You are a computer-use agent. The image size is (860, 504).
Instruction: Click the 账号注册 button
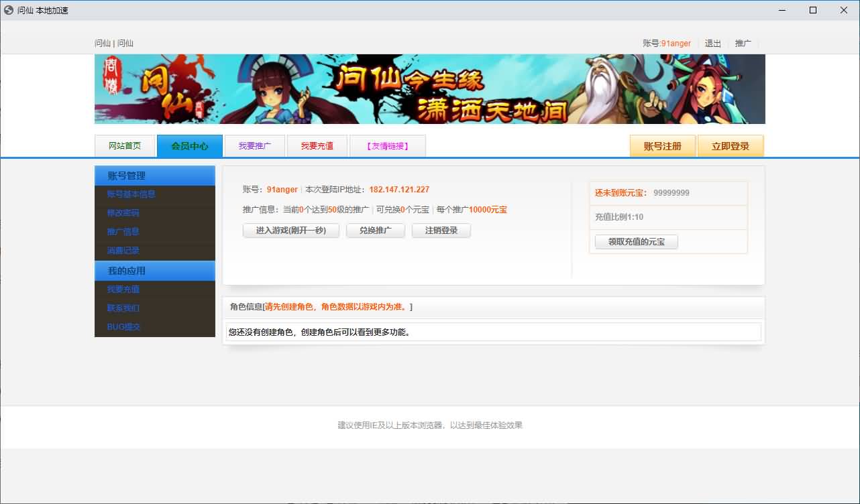click(663, 146)
